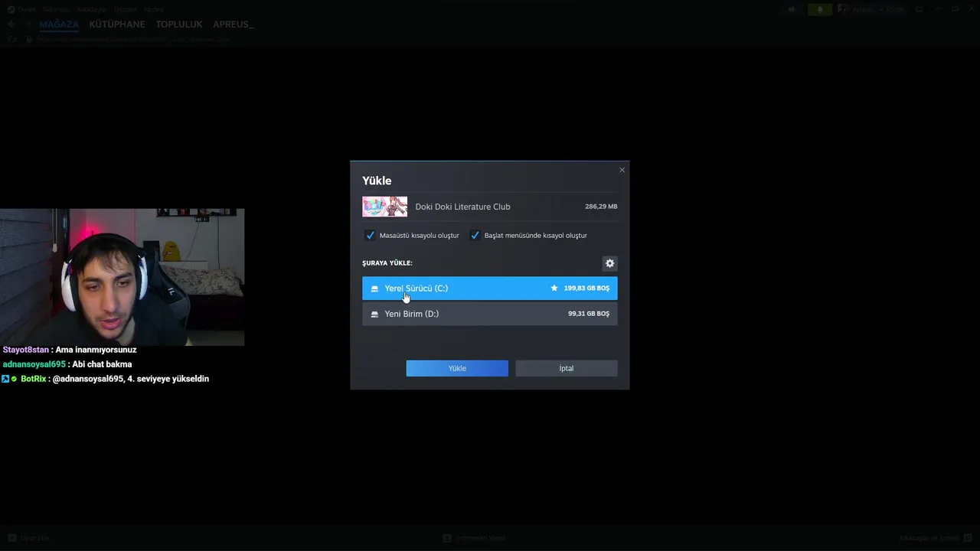This screenshot has height=551, width=980.
Task: Click the drive icon beside Yeni Birim
Action: point(374,314)
